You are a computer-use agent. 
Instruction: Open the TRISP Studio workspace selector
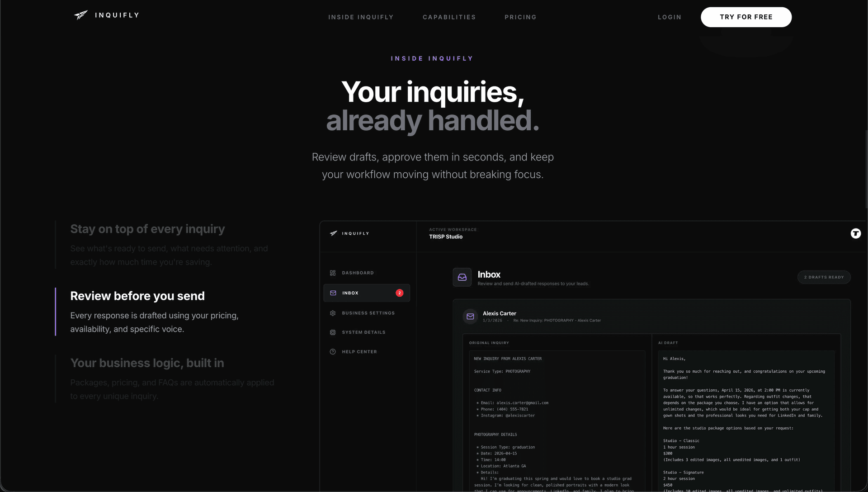pos(446,237)
